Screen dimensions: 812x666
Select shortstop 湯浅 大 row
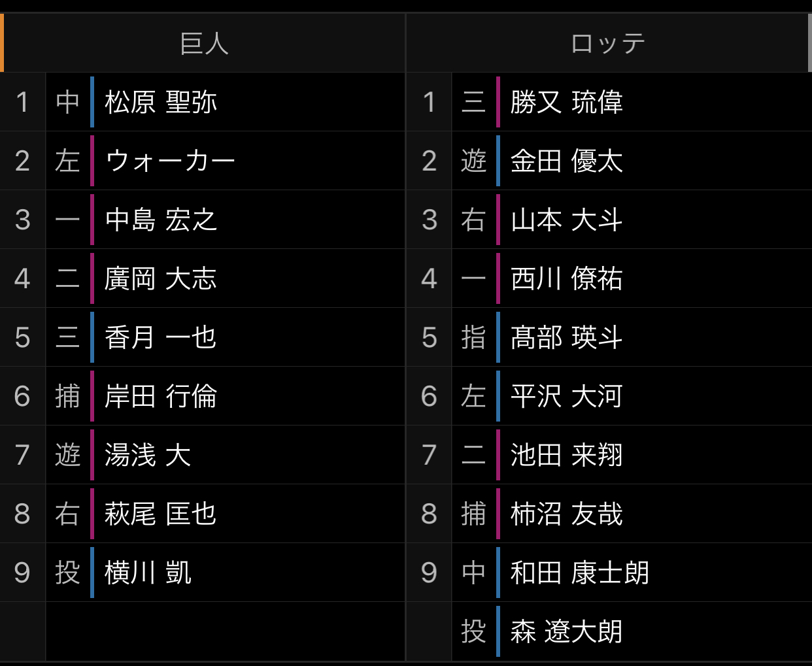[148, 455]
